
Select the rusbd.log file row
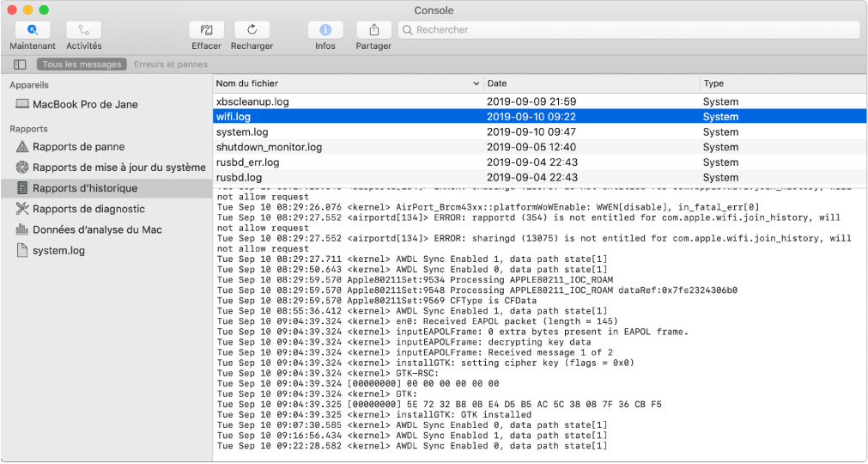point(540,177)
